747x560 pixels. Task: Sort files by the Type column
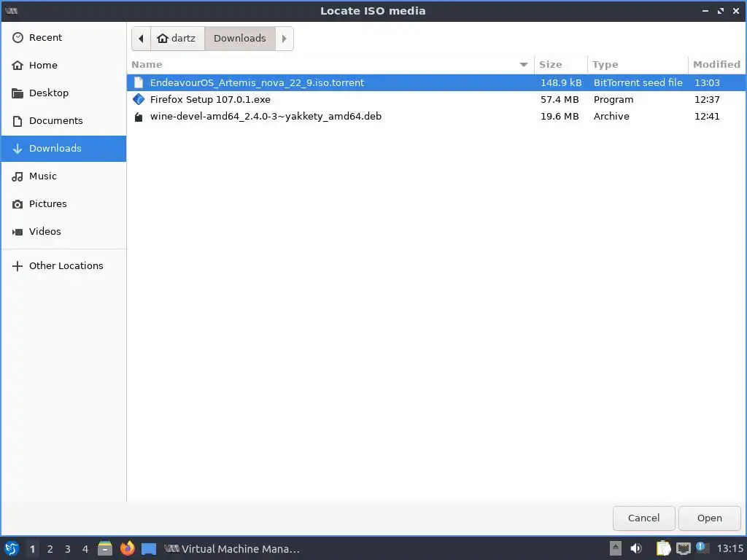coord(638,64)
